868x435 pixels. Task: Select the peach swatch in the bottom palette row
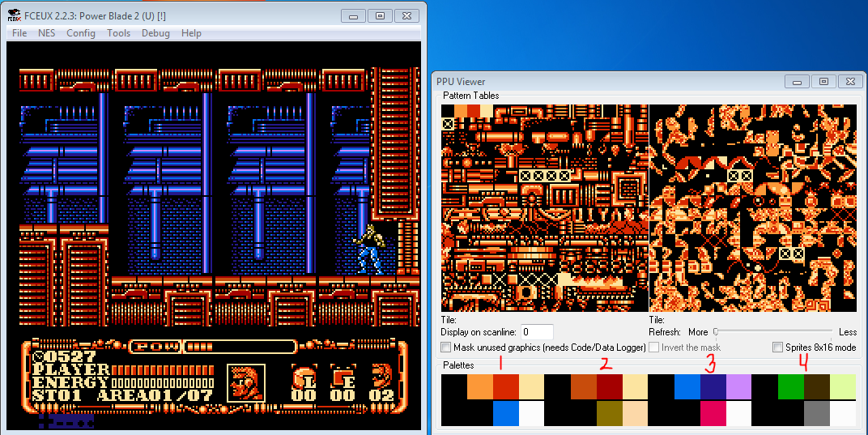tap(636, 413)
